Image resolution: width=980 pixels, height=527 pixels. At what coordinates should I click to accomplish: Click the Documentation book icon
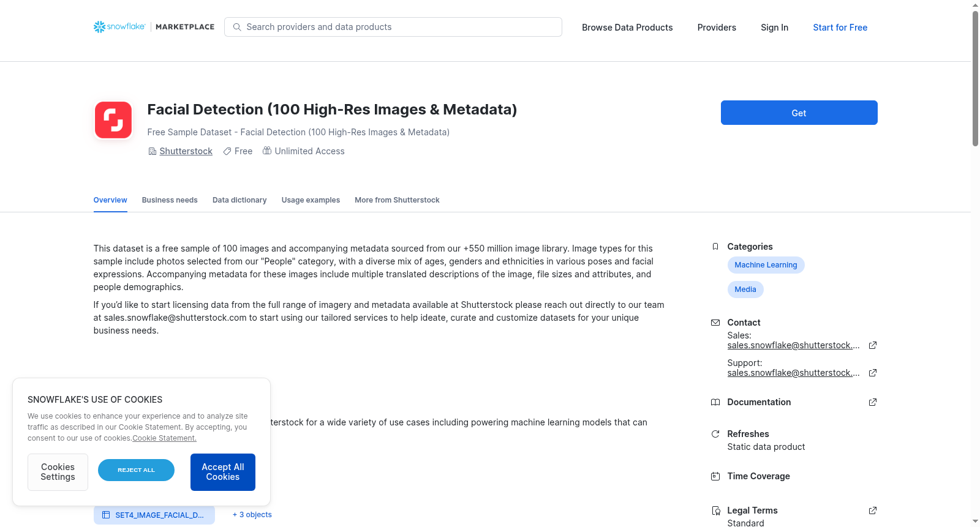coord(715,402)
